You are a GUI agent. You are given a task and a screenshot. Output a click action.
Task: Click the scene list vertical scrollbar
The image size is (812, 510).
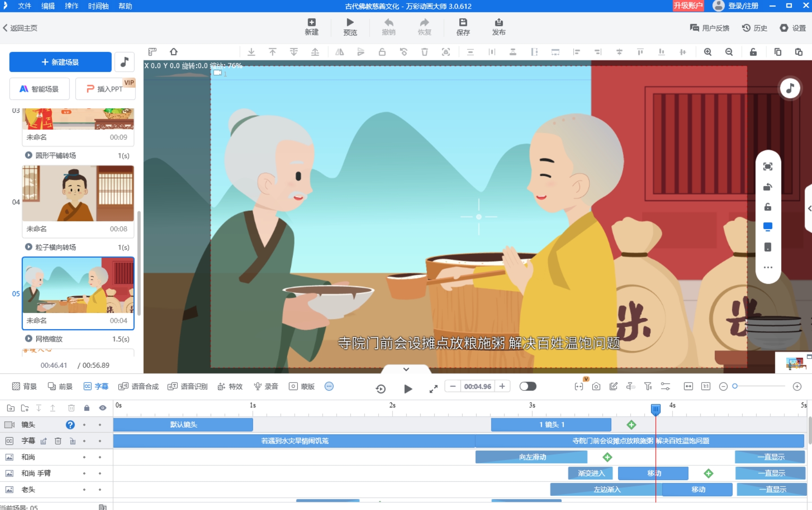(x=139, y=263)
